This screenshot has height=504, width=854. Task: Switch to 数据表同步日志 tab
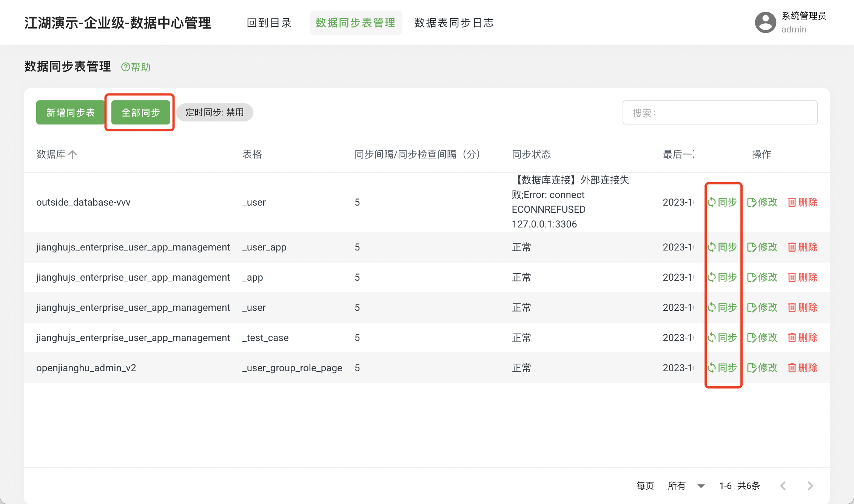coord(454,23)
